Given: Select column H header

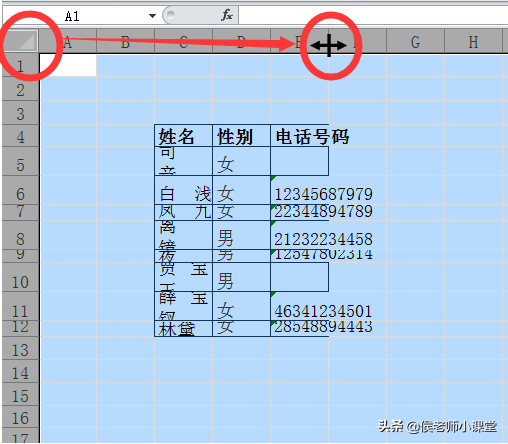Looking at the screenshot, I should point(474,41).
